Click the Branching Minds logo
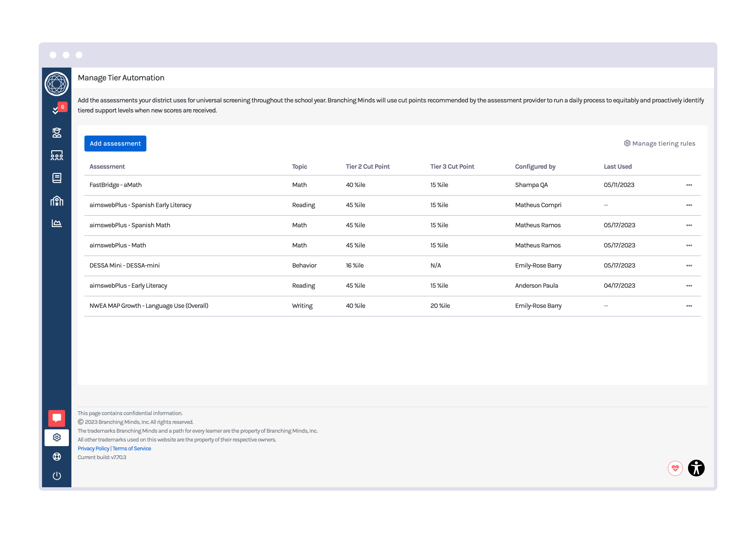The image size is (756, 533). (57, 84)
